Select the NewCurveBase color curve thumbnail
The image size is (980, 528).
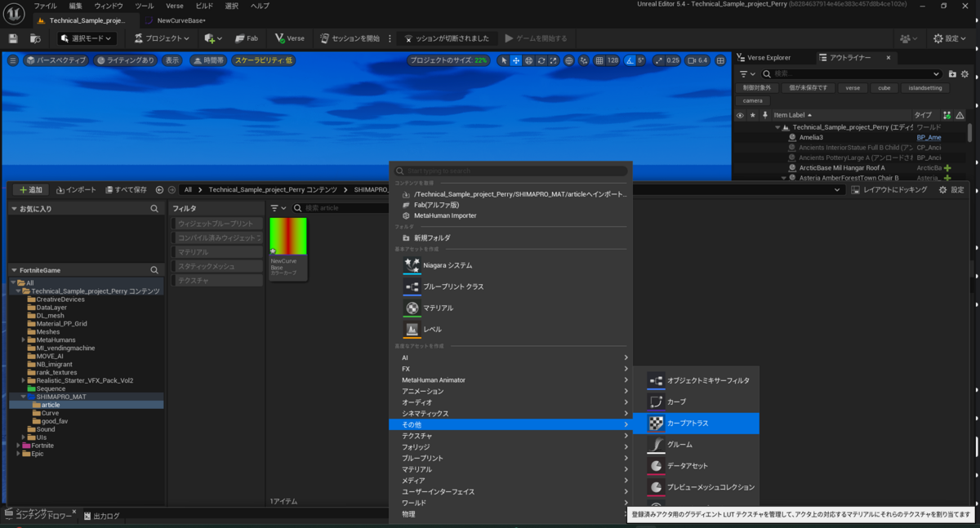click(288, 249)
